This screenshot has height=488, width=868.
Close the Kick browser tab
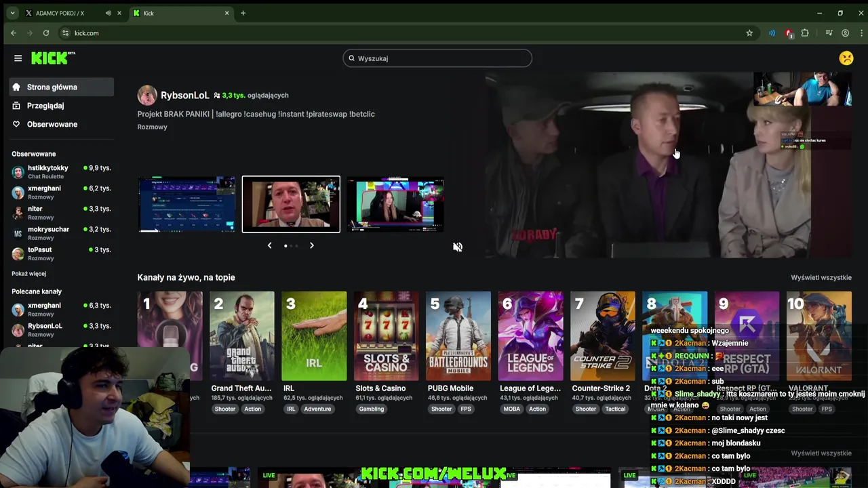tap(226, 13)
